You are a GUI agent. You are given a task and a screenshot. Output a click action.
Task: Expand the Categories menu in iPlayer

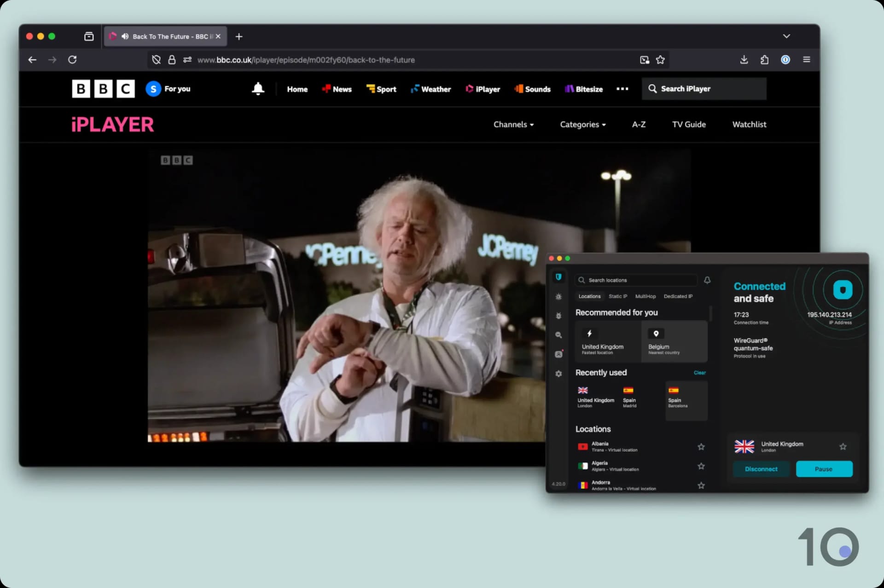(x=582, y=124)
